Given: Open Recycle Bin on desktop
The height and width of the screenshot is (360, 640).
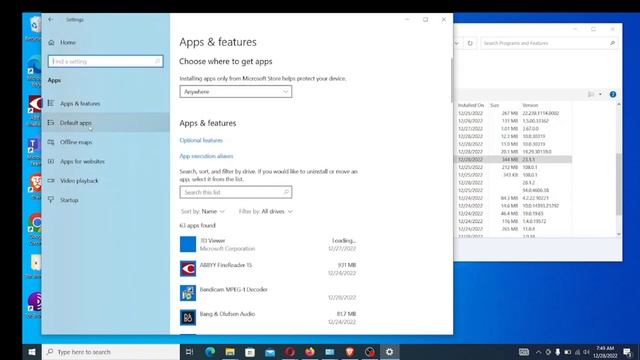Looking at the screenshot, I should [34, 29].
